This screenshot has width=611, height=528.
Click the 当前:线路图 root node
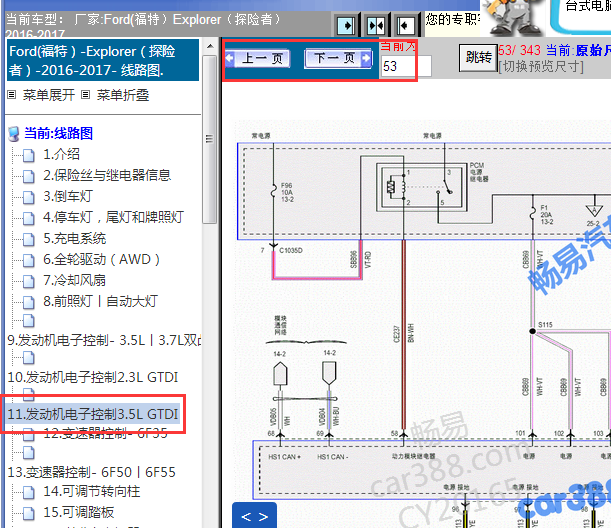pos(58,133)
